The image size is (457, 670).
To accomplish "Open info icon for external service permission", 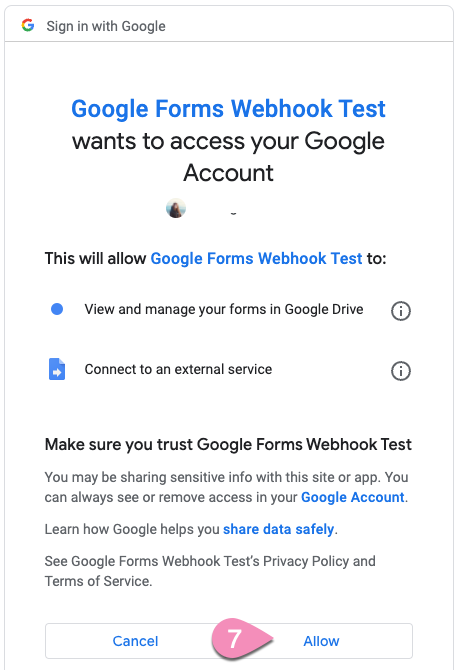I will point(401,370).
